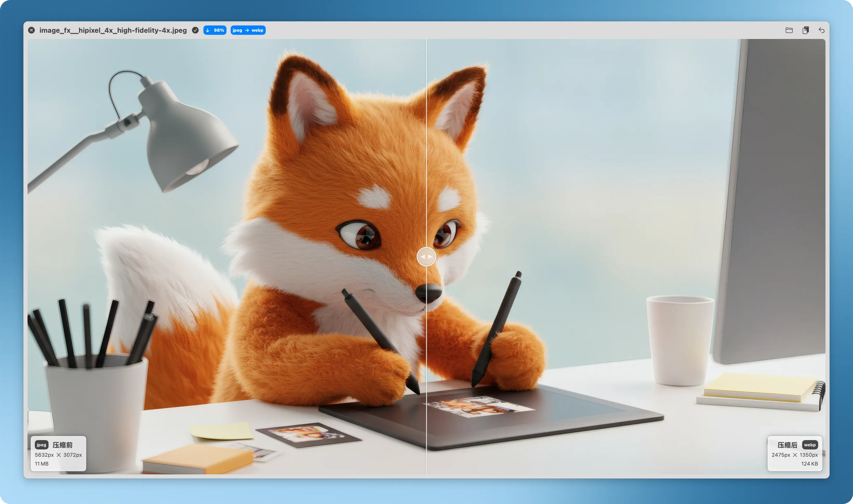Click the 124 KB compressed size text

[809, 463]
